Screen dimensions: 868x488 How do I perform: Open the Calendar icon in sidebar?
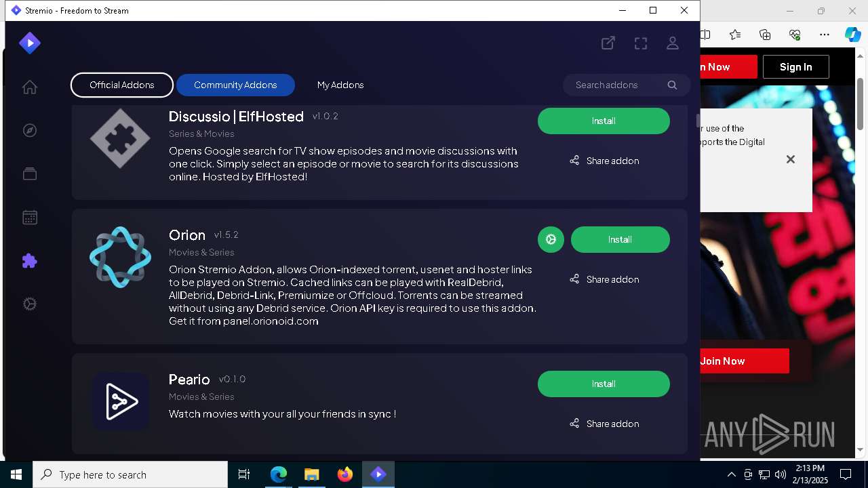29,217
